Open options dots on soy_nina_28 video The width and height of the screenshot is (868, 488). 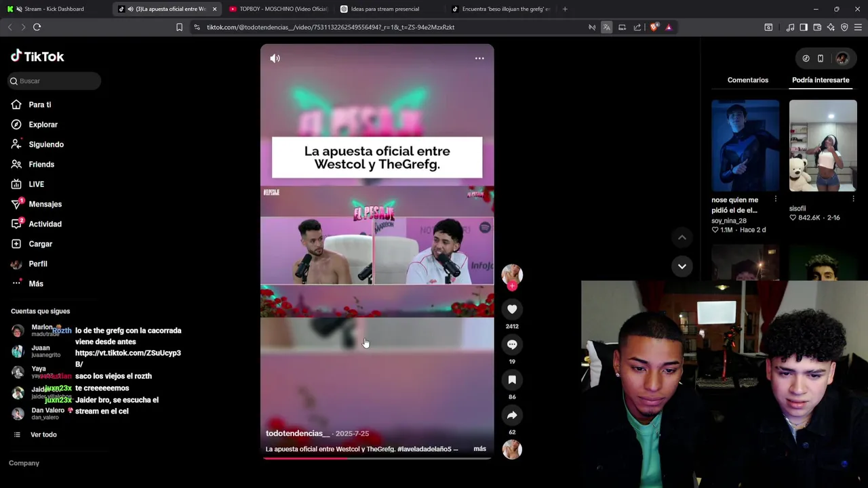pos(775,199)
